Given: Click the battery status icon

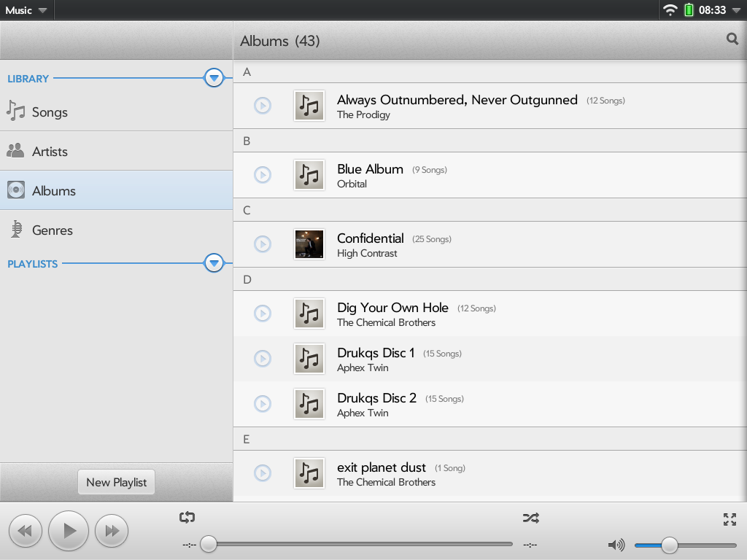Looking at the screenshot, I should click(x=689, y=10).
